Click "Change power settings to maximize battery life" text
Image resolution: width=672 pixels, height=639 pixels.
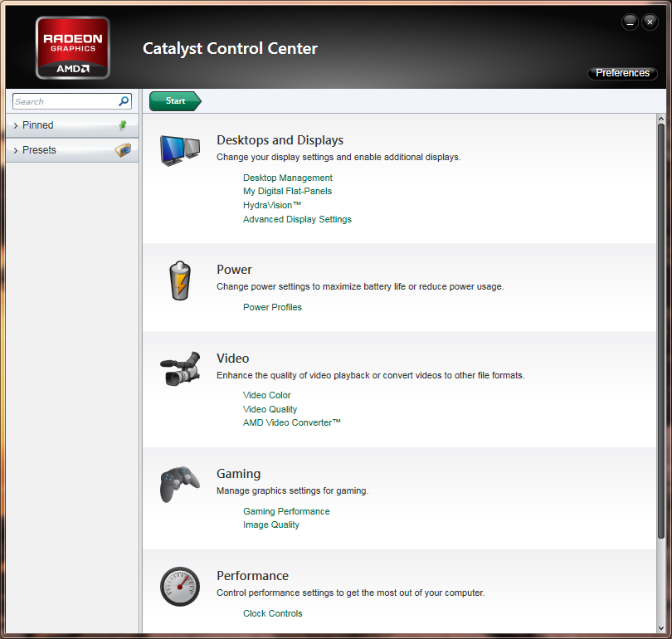(360, 286)
